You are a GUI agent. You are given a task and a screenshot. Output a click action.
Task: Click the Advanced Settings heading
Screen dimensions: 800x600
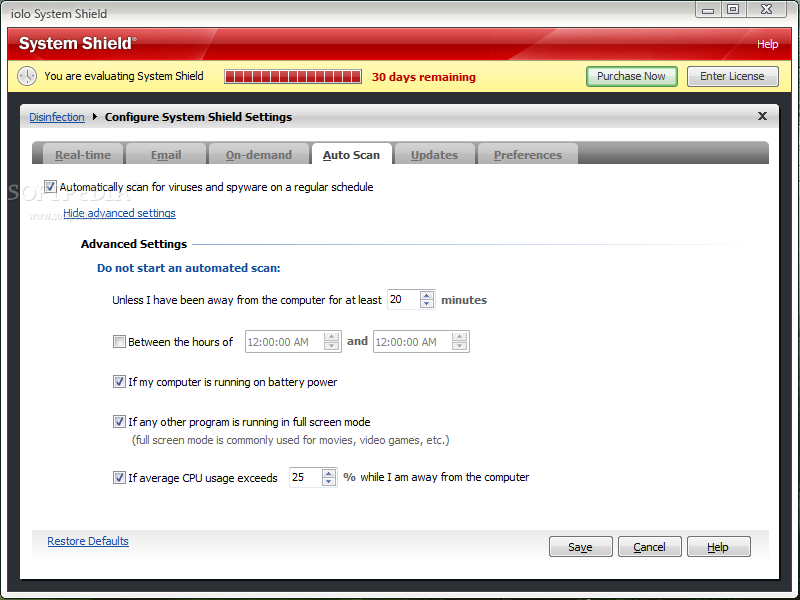(134, 244)
